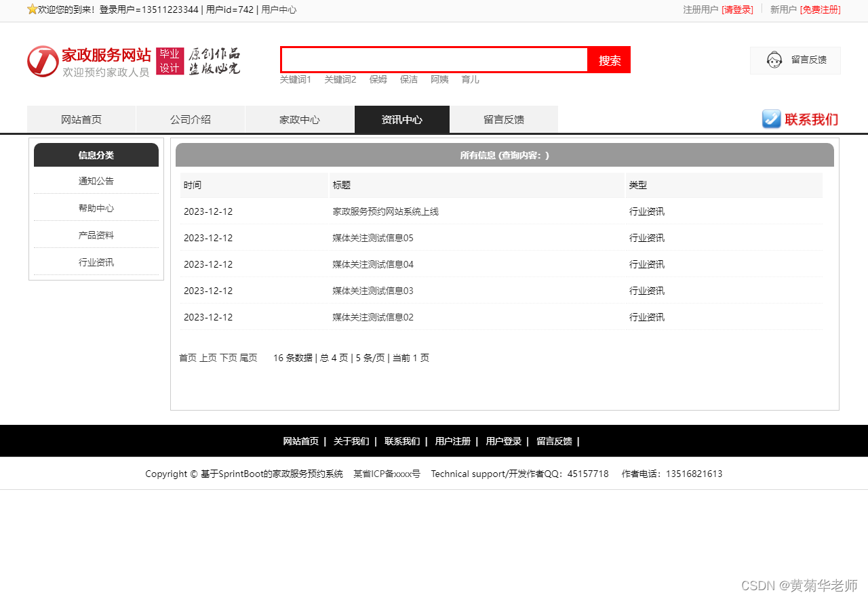Open article 媒体关注测试信息03

point(373,291)
